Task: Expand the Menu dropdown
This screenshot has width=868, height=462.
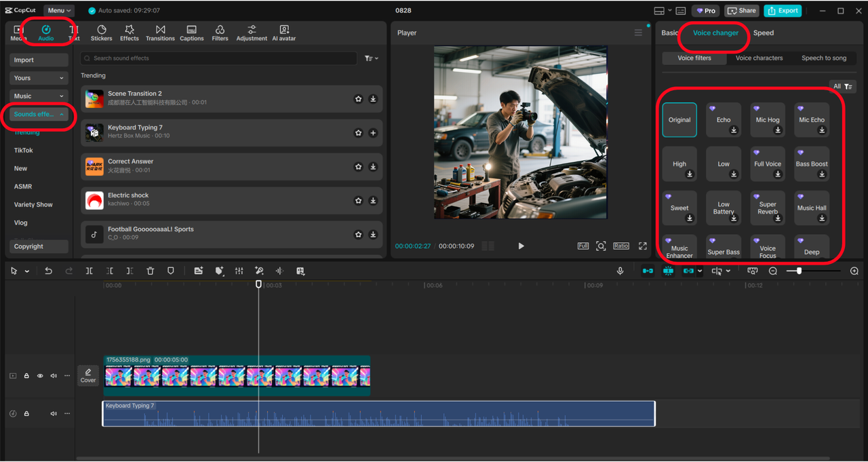Action: point(59,10)
